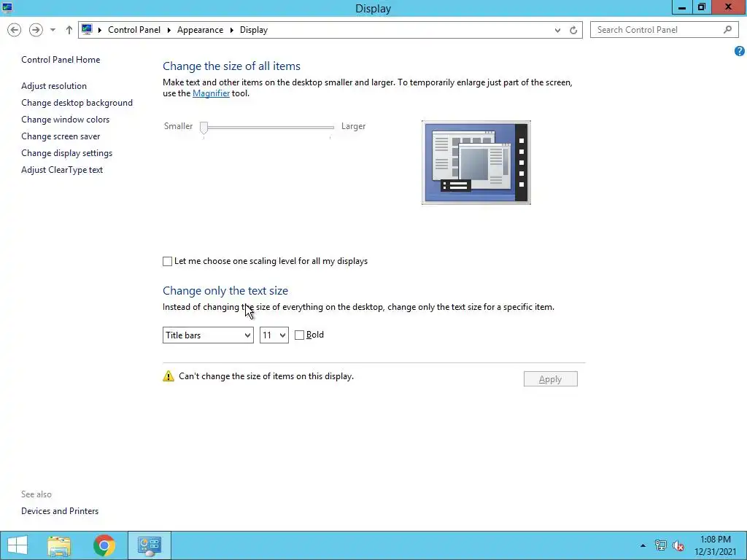The height and width of the screenshot is (560, 747).
Task: Open the Magnifier tool link
Action: pos(211,93)
